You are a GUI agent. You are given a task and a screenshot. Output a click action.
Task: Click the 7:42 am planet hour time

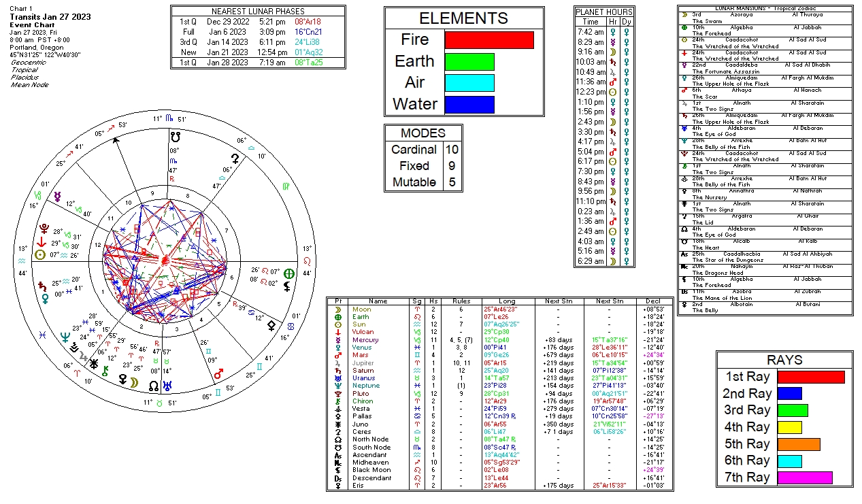point(591,32)
